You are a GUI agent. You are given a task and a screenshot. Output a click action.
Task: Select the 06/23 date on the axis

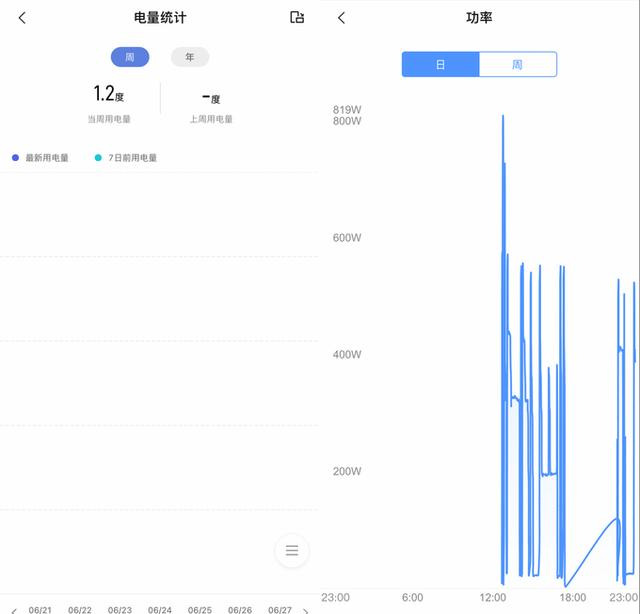(x=120, y=610)
